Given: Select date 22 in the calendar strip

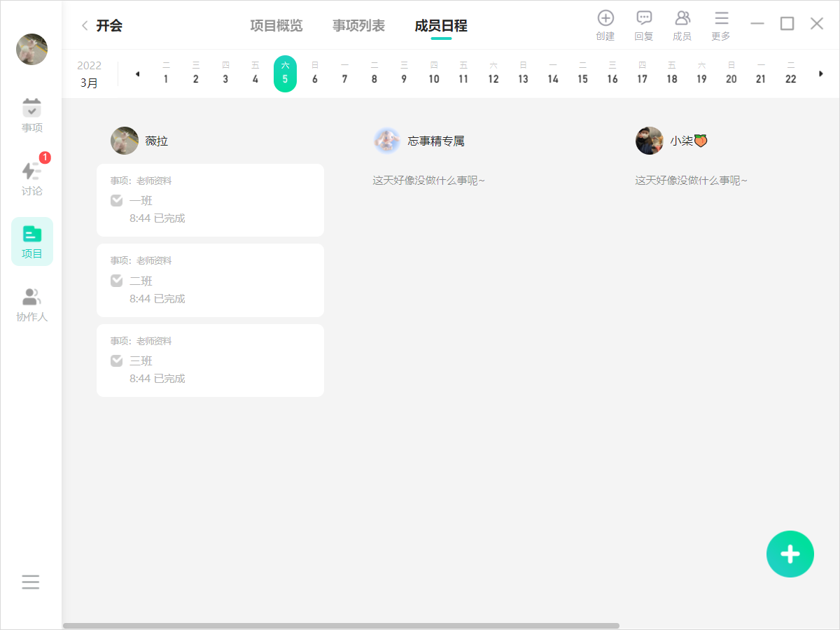Looking at the screenshot, I should 791,73.
